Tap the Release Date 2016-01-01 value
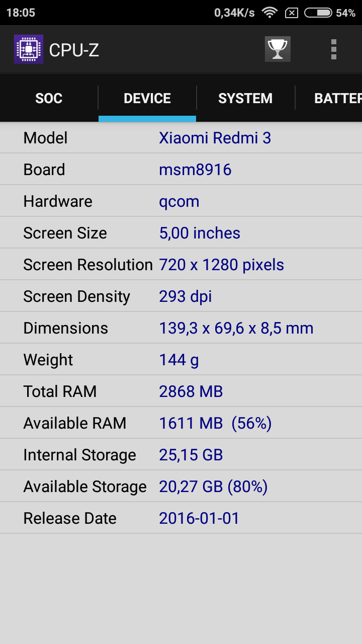This screenshot has width=362, height=644. [199, 518]
